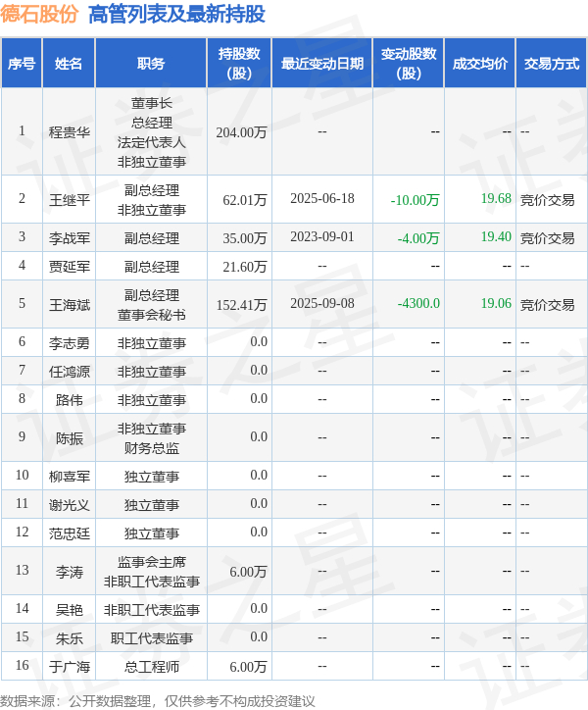Click the row number 10

click(22, 475)
